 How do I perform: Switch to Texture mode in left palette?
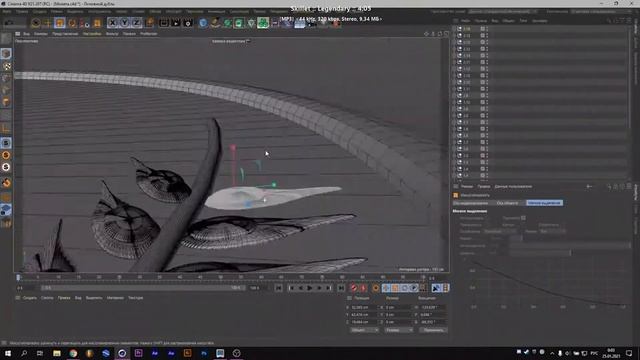[x=6, y=66]
